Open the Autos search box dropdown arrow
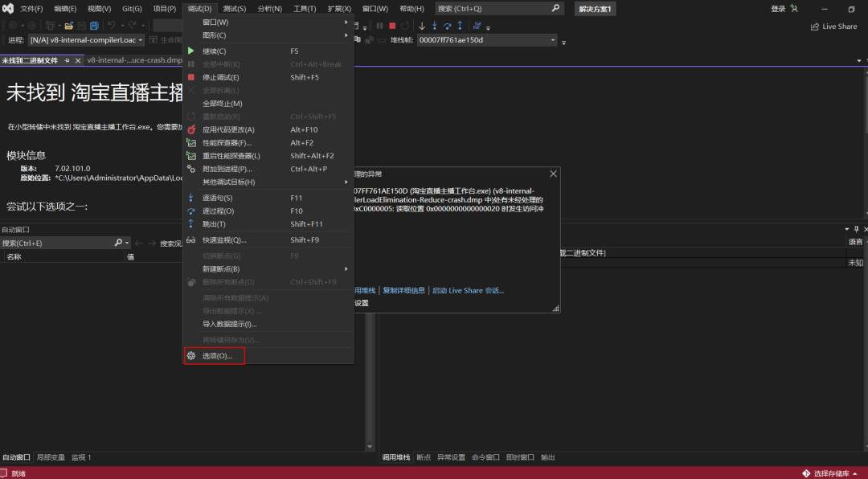 click(127, 243)
